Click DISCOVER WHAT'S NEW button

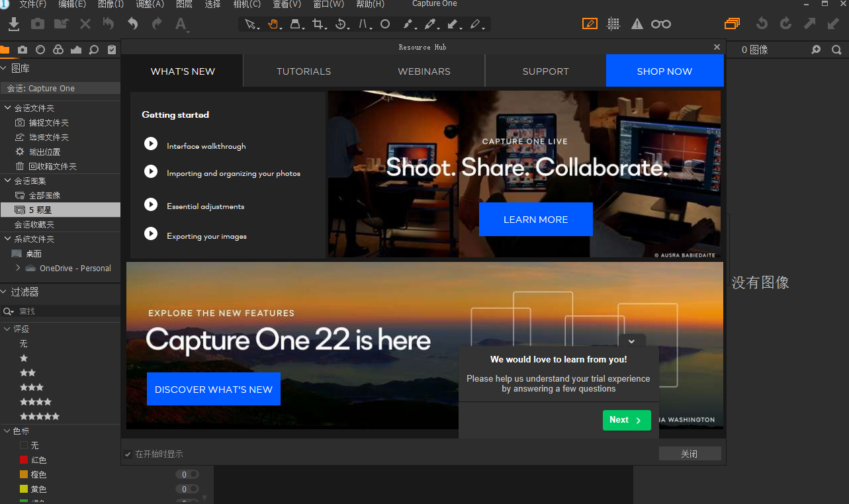(x=214, y=389)
